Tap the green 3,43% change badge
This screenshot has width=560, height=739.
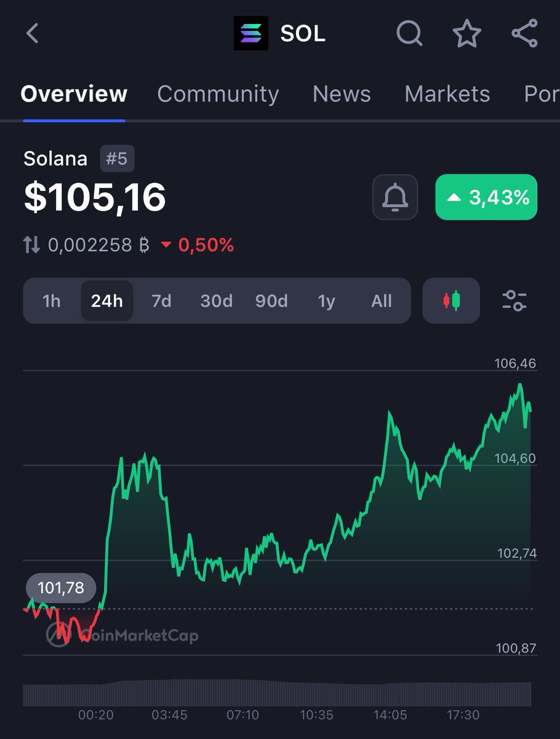coord(486,197)
